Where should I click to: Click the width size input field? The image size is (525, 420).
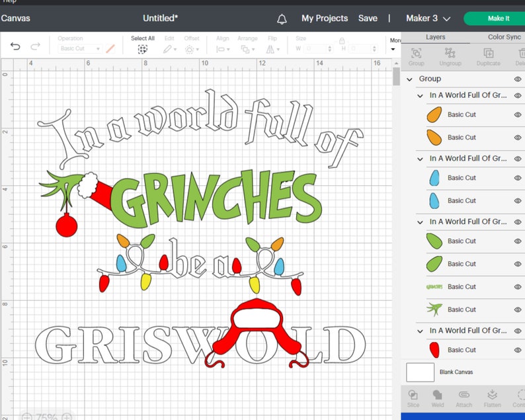(317, 49)
